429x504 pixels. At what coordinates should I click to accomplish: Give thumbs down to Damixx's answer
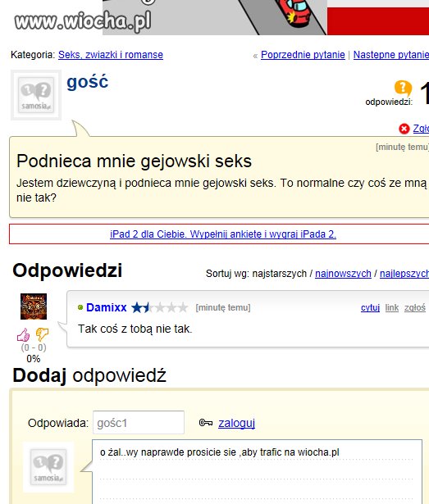42,334
